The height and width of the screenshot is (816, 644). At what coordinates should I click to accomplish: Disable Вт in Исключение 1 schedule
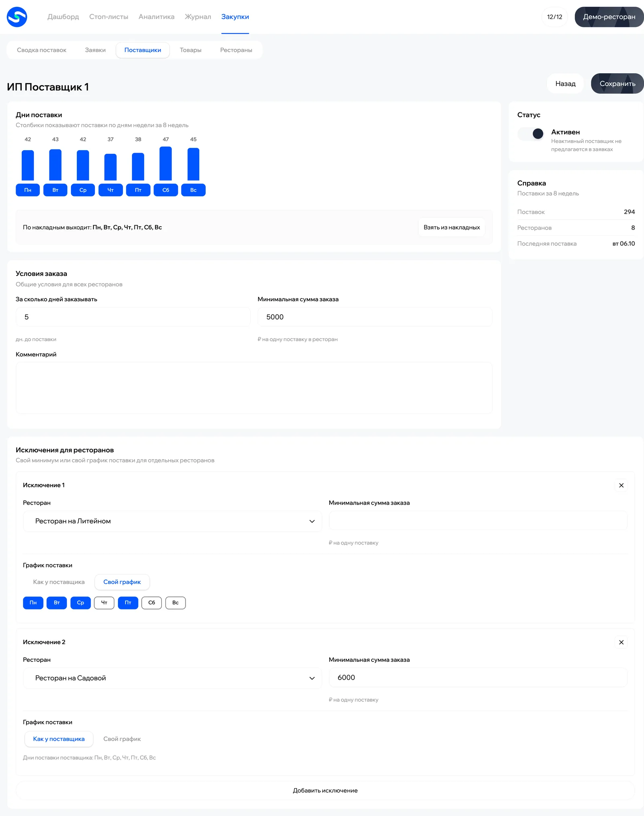pyautogui.click(x=57, y=603)
